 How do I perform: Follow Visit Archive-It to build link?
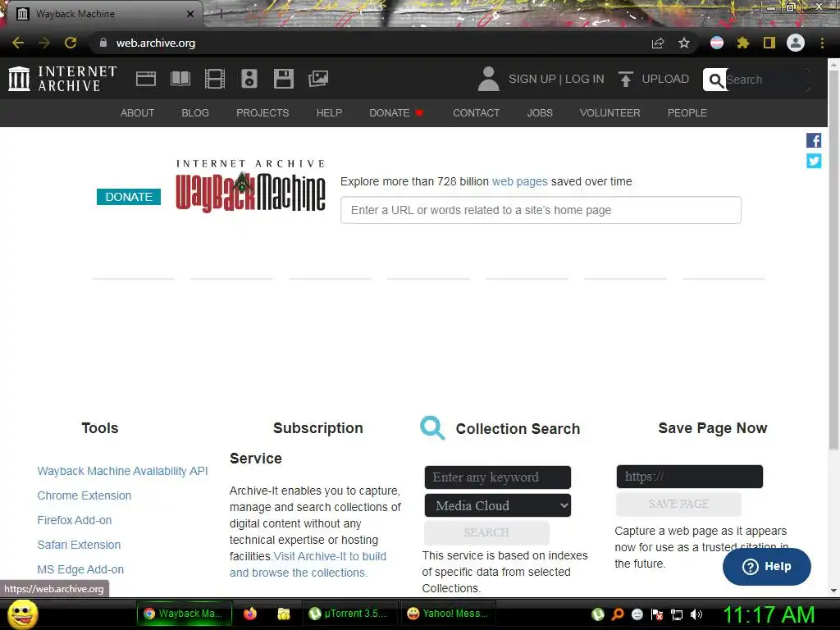[x=330, y=556]
